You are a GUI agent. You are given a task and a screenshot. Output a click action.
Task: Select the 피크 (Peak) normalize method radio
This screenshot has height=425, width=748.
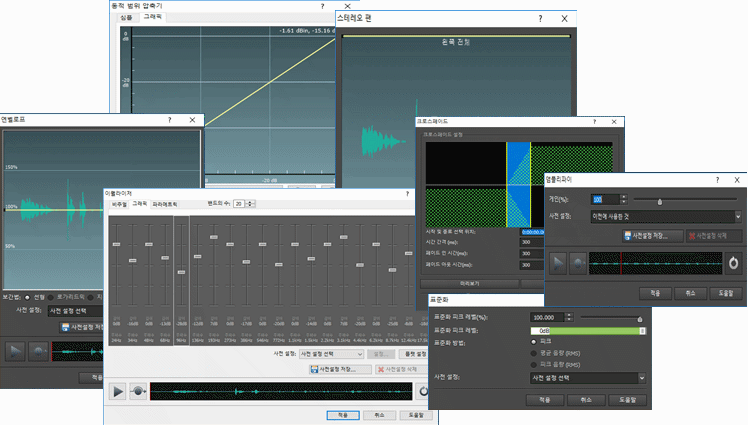pyautogui.click(x=534, y=342)
